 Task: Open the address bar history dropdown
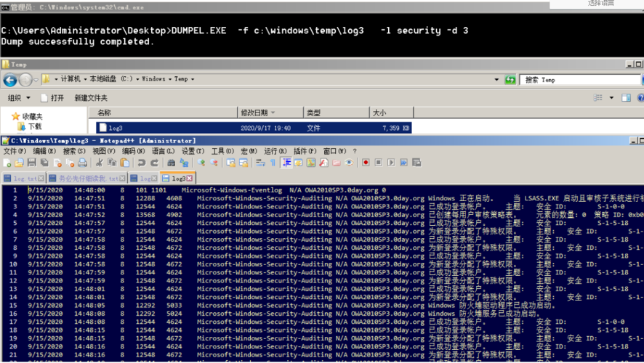(x=496, y=80)
